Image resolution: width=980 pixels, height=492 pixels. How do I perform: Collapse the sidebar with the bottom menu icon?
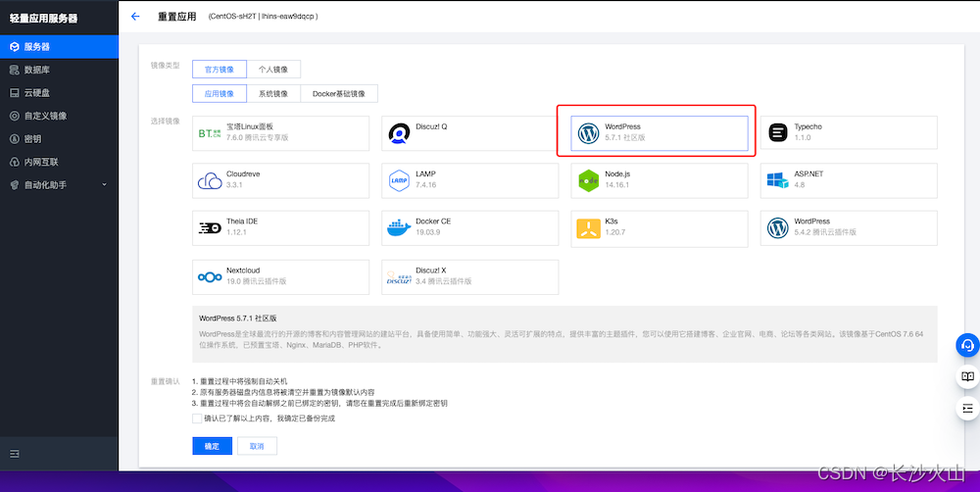pyautogui.click(x=15, y=453)
